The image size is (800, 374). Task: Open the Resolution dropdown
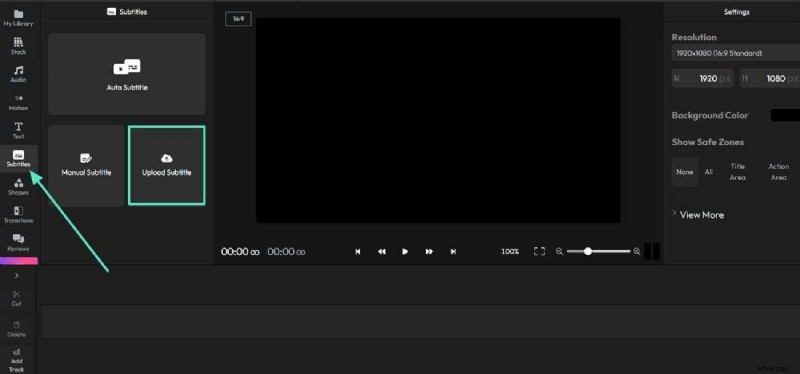736,53
